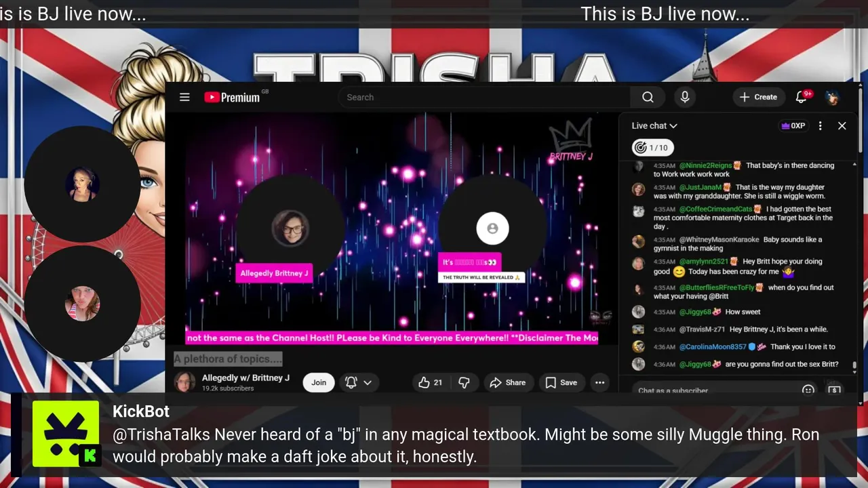Image resolution: width=868 pixels, height=488 pixels.
Task: Click username @CoffeeCrimeandCats in chat
Action: tap(715, 209)
